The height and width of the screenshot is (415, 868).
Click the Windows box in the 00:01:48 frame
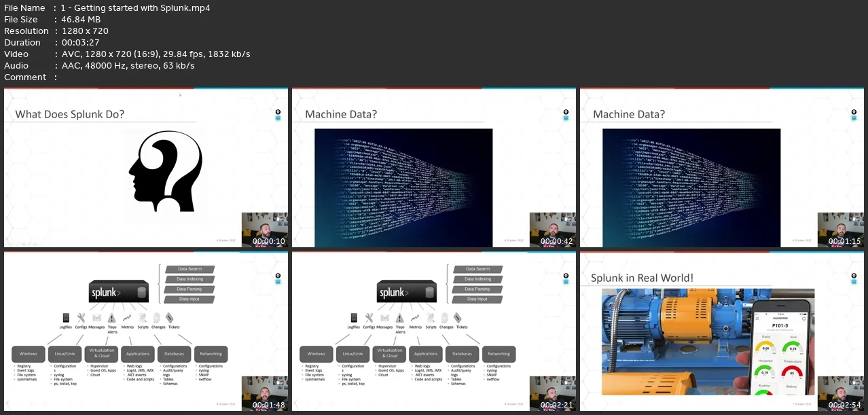point(29,354)
